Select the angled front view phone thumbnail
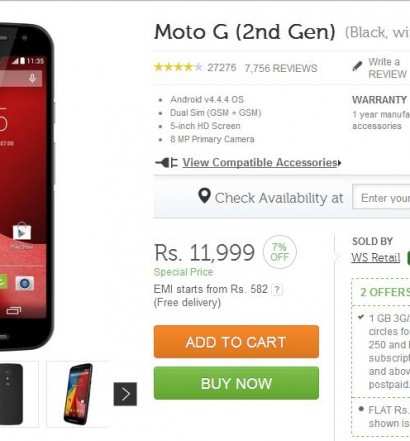410x441 pixels. click(78, 394)
